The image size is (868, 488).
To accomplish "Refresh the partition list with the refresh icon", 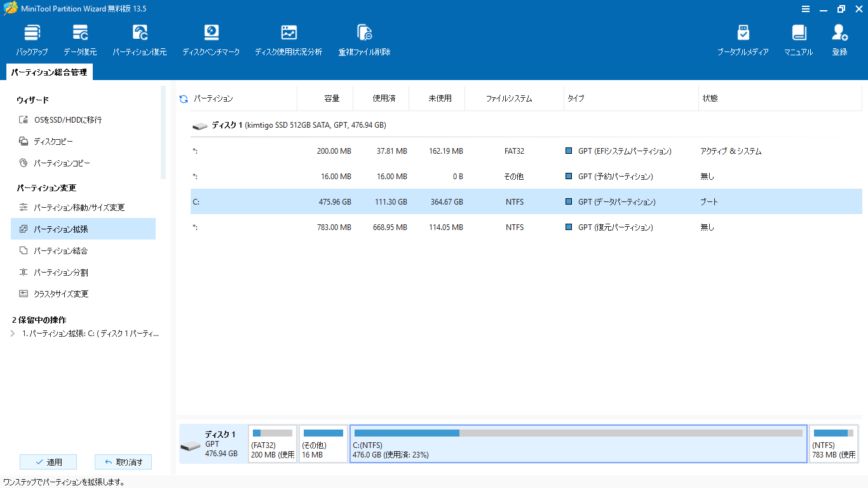I will [x=184, y=98].
